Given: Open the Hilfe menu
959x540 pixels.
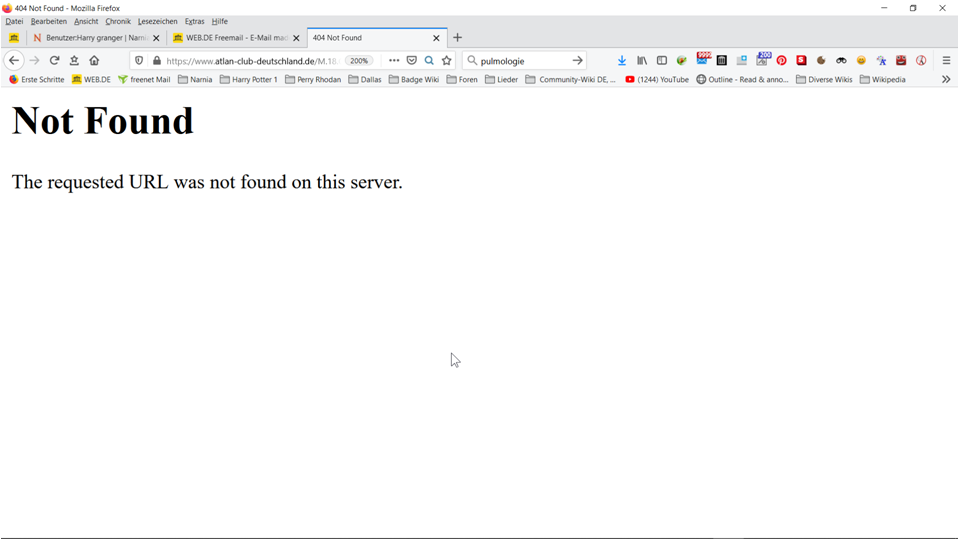Looking at the screenshot, I should coord(220,21).
